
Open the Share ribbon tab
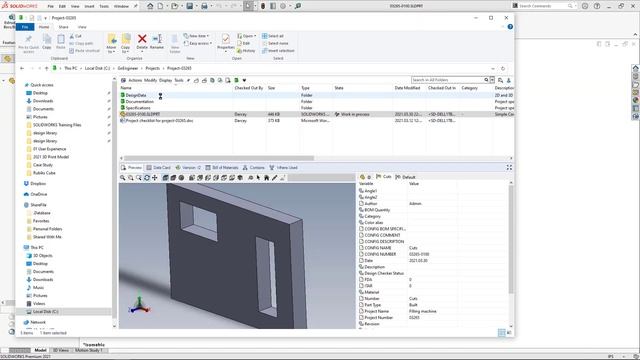[63, 27]
